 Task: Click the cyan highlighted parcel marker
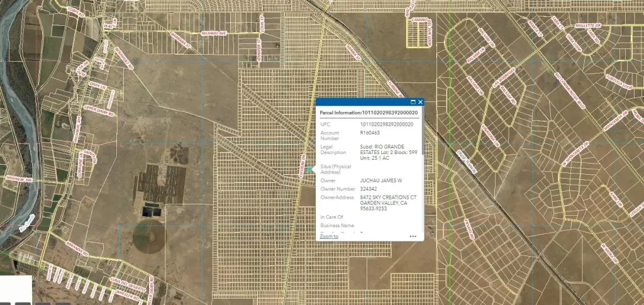tap(309, 170)
